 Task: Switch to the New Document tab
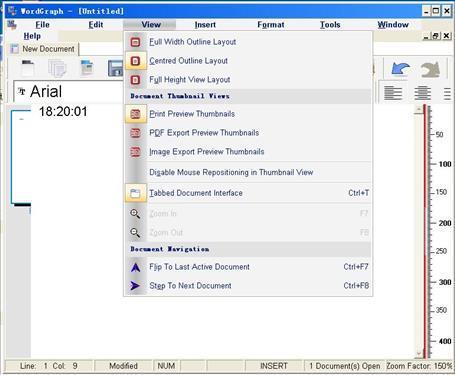(x=43, y=49)
